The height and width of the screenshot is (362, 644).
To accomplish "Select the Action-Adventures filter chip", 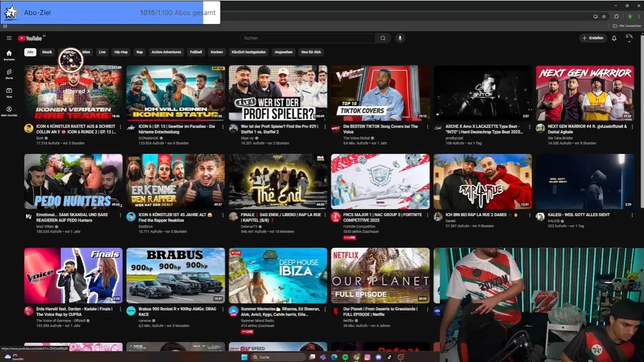I will [x=166, y=52].
